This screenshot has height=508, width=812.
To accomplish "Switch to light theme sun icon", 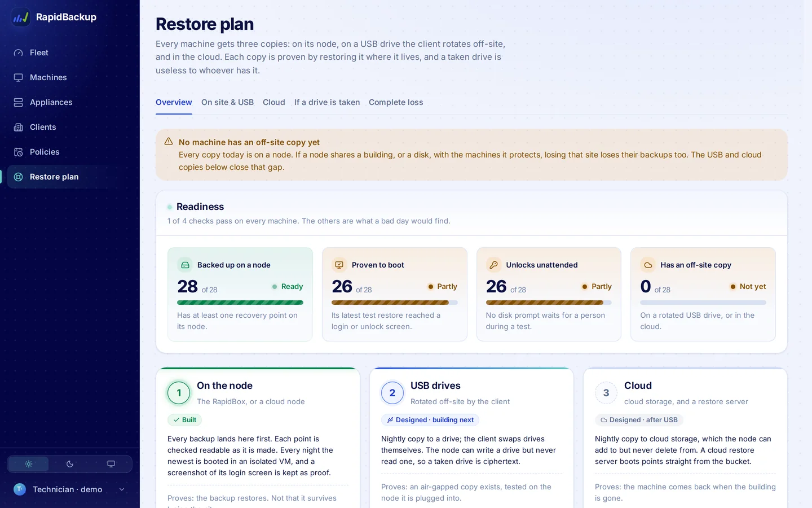I will pyautogui.click(x=29, y=464).
